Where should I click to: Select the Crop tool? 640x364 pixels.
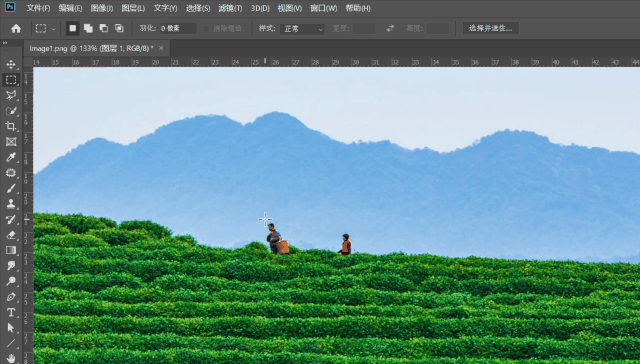click(11, 127)
